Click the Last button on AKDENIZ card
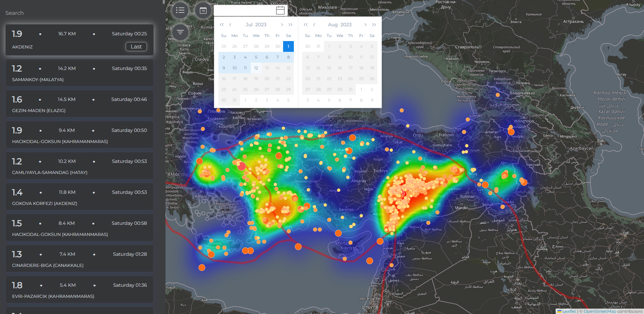644x314 pixels. click(x=136, y=47)
